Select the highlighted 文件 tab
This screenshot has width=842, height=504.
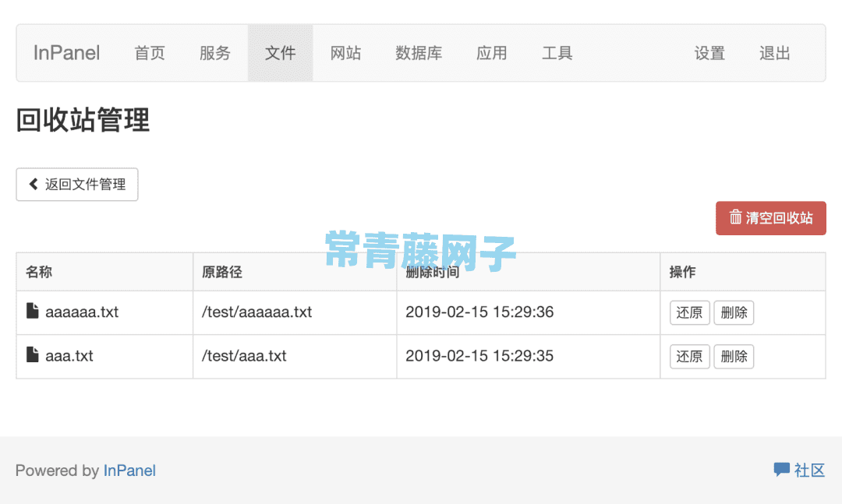pos(280,53)
